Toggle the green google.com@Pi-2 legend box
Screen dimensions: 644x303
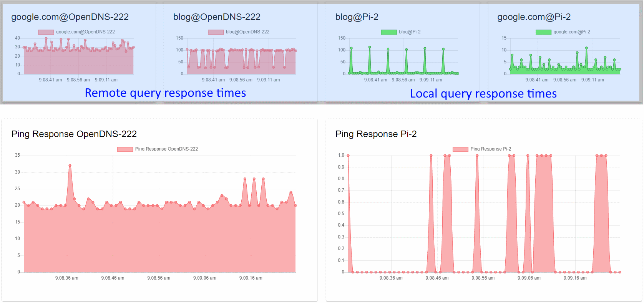pyautogui.click(x=543, y=32)
